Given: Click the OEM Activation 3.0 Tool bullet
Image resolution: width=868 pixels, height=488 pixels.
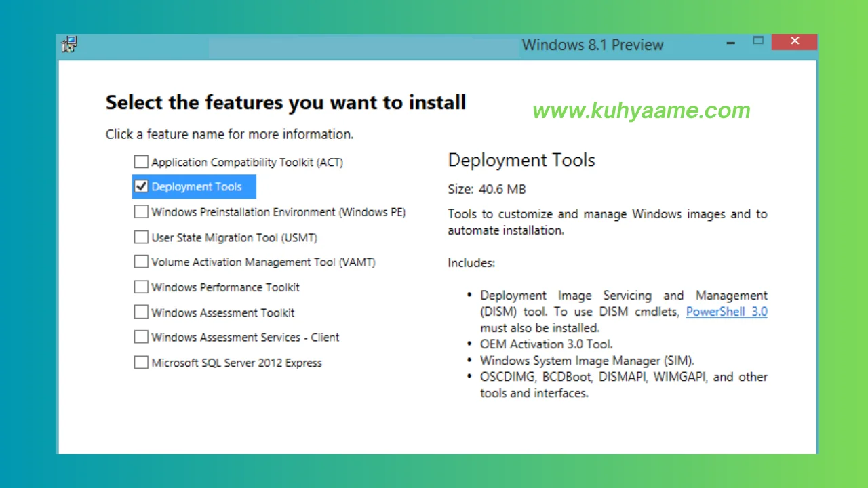Looking at the screenshot, I should point(547,344).
